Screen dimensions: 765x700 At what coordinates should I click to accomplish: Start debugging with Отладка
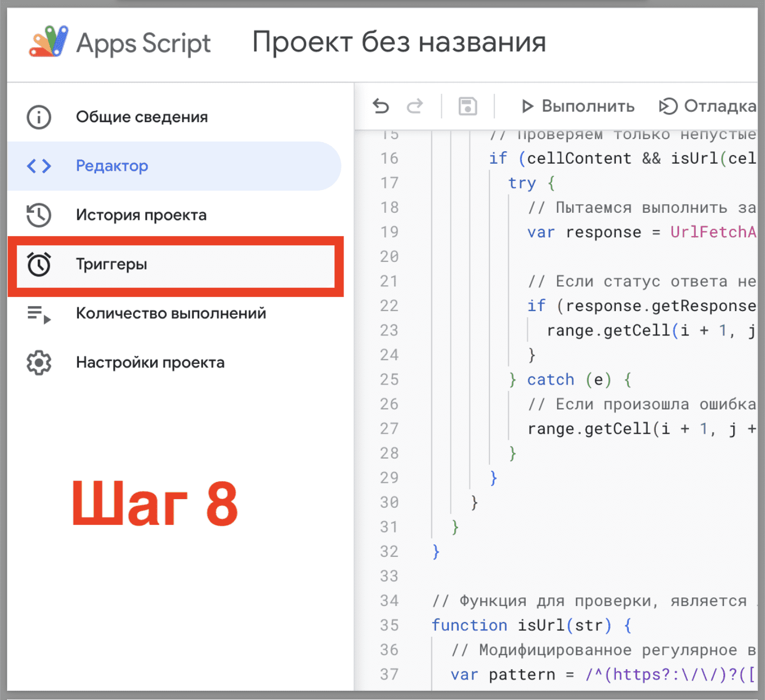point(707,106)
